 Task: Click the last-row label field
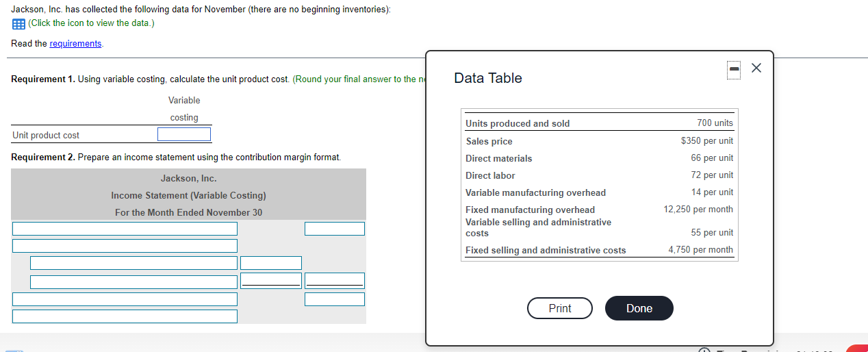(125, 316)
